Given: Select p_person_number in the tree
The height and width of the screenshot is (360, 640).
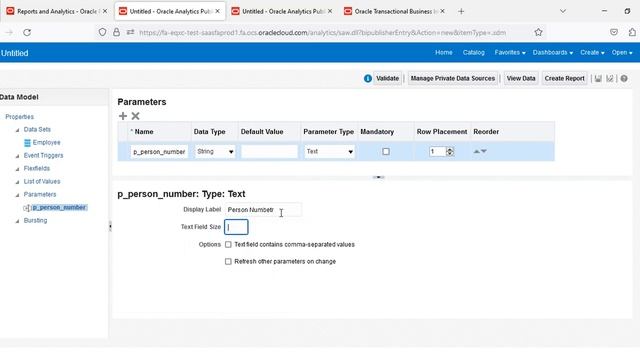Looking at the screenshot, I should click(59, 207).
